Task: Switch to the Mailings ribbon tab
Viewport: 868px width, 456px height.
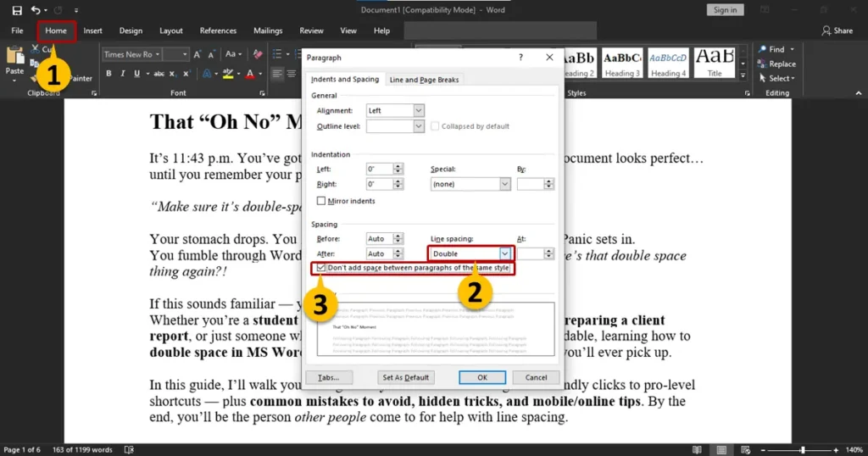Action: (x=268, y=31)
